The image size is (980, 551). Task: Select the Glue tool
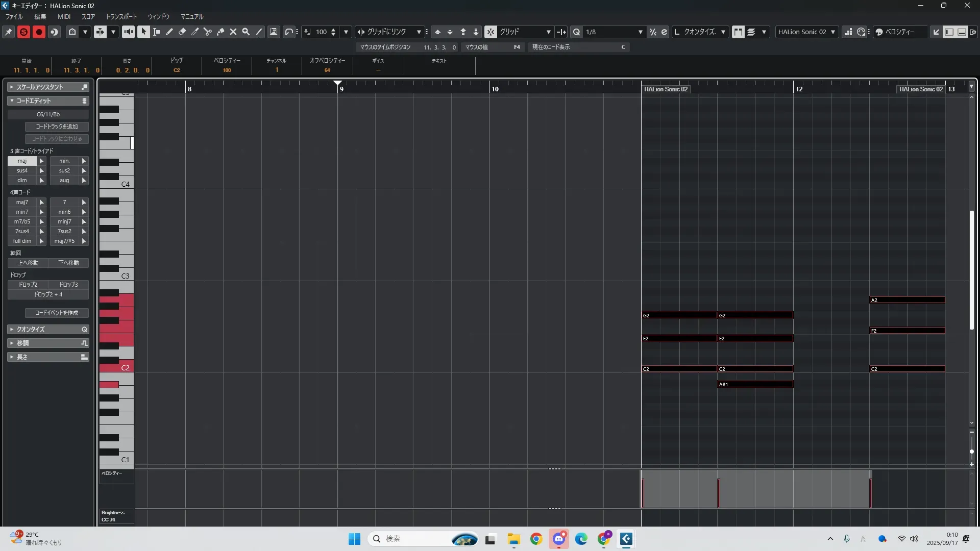[x=220, y=32]
